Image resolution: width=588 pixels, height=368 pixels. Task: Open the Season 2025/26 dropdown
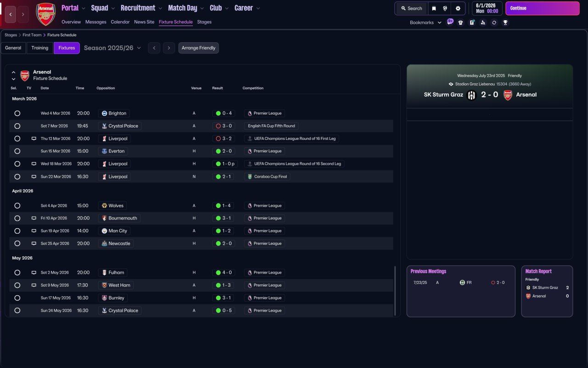tap(113, 48)
